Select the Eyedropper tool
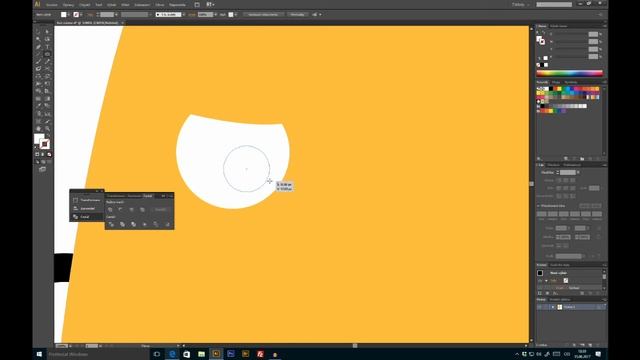 [38, 106]
